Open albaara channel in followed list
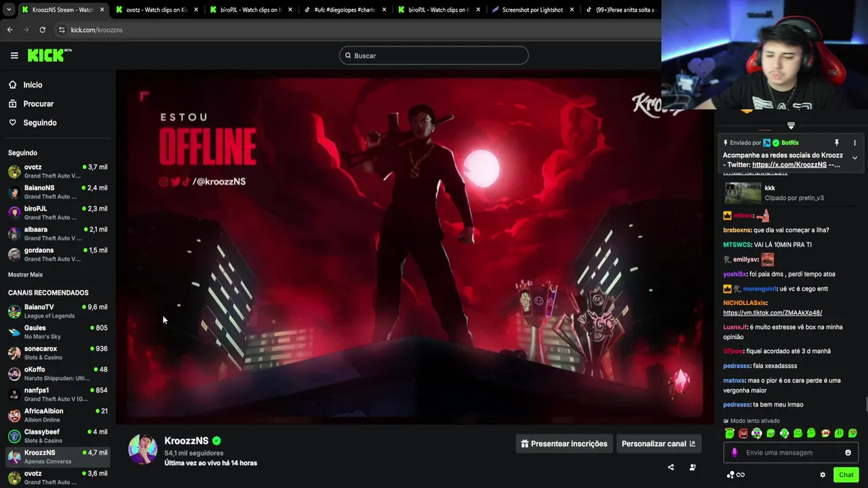868x488 pixels. click(58, 234)
